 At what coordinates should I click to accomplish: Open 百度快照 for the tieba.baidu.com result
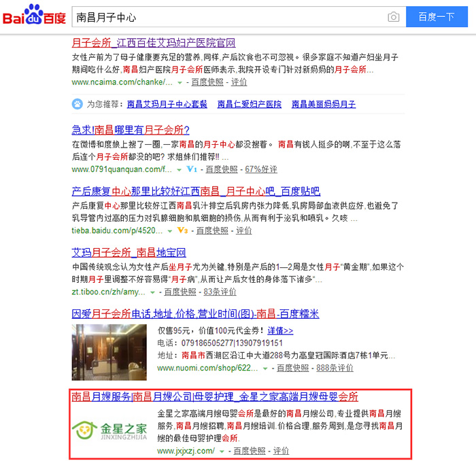tap(212, 230)
